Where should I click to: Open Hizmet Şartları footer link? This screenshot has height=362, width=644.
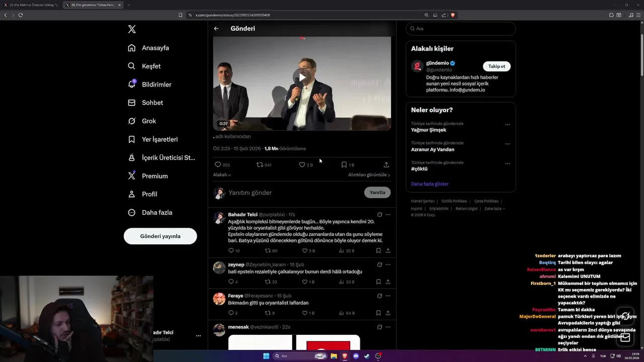(x=423, y=201)
